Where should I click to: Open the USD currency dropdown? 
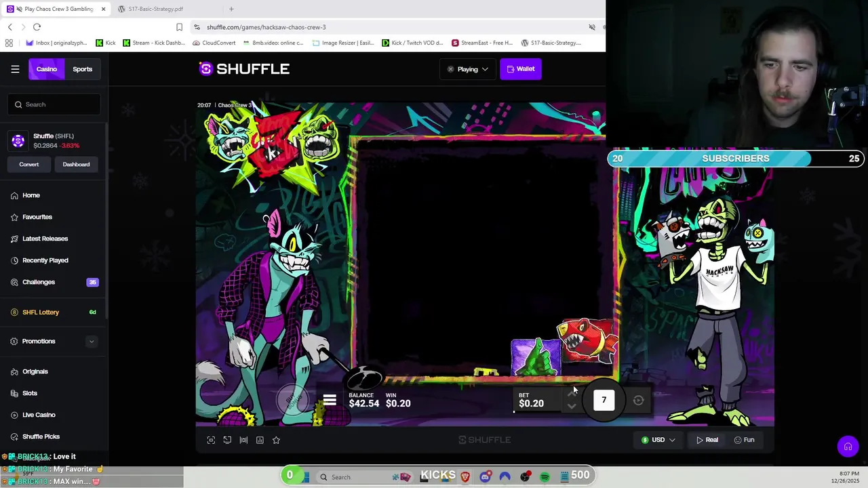[658, 440]
